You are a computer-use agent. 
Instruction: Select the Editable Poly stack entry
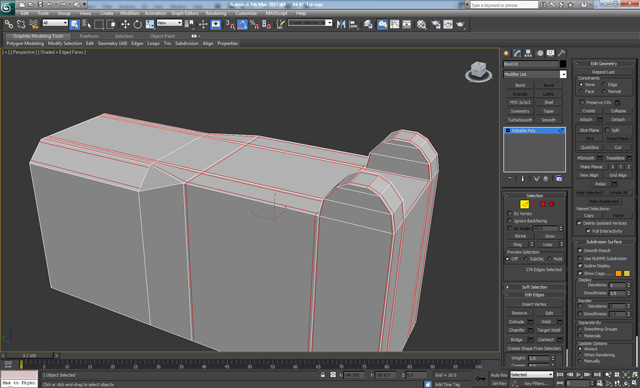[534, 131]
